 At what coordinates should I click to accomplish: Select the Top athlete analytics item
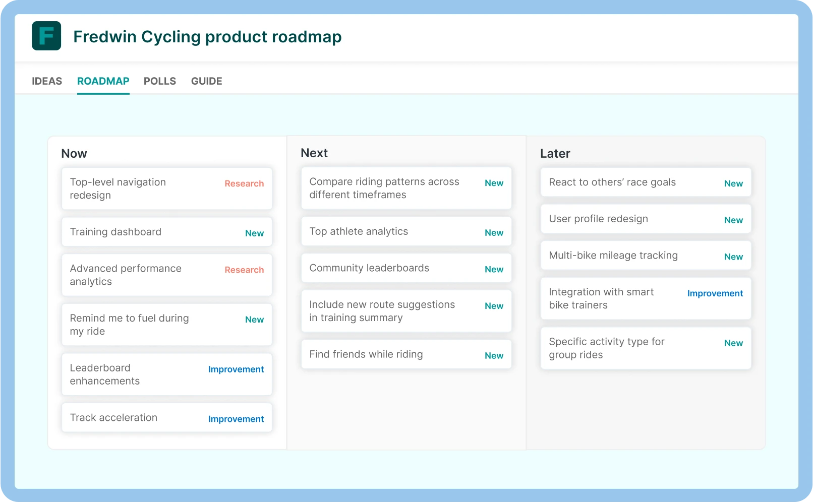tap(406, 231)
